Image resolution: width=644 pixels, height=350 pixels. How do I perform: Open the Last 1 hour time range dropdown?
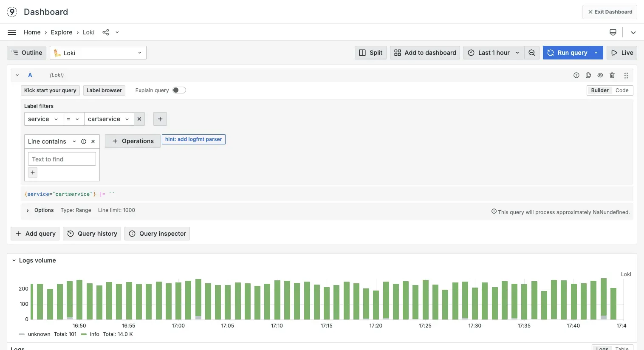(x=494, y=52)
